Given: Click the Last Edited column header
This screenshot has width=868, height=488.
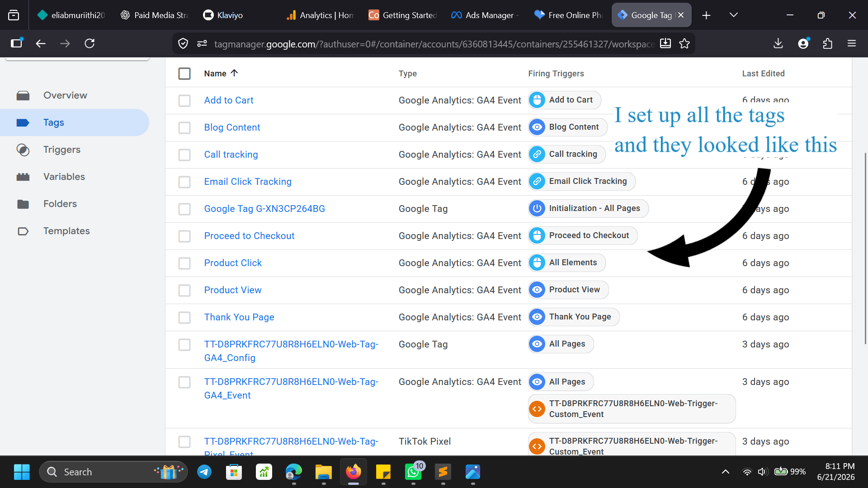Looking at the screenshot, I should point(763,74).
